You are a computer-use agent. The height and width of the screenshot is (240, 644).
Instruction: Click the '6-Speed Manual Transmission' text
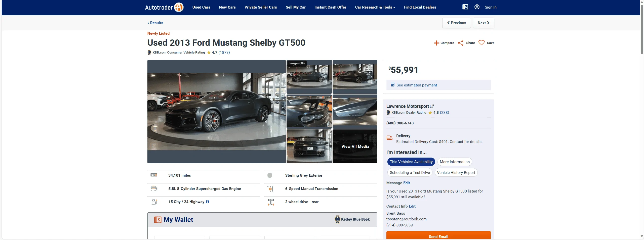(x=311, y=189)
